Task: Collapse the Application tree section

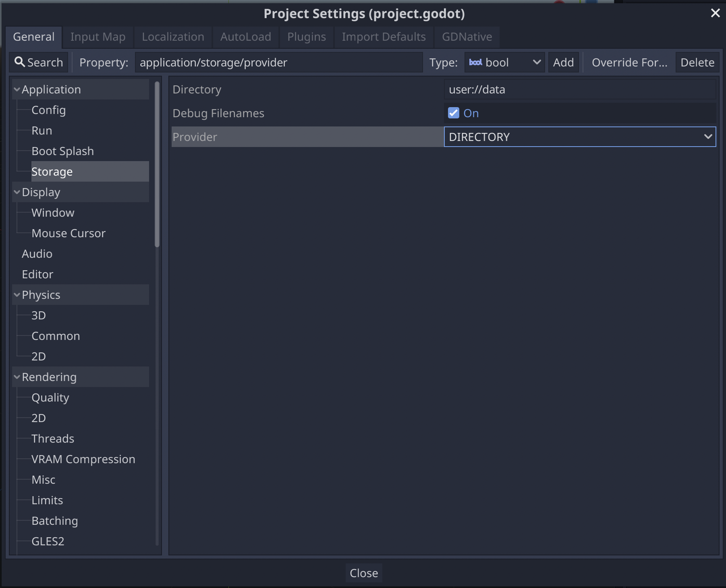Action: [x=17, y=89]
